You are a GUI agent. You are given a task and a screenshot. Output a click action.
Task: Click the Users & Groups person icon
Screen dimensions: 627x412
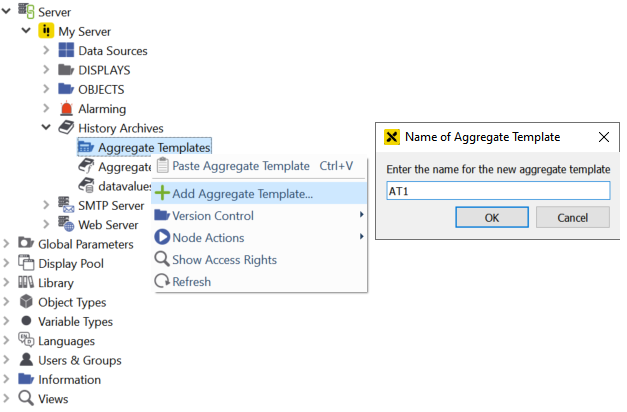[x=26, y=360]
